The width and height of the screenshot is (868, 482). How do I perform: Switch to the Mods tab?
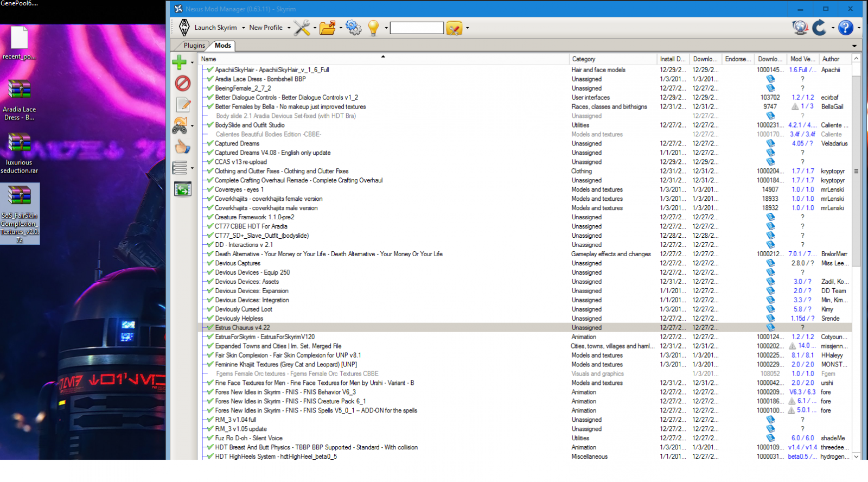point(223,46)
